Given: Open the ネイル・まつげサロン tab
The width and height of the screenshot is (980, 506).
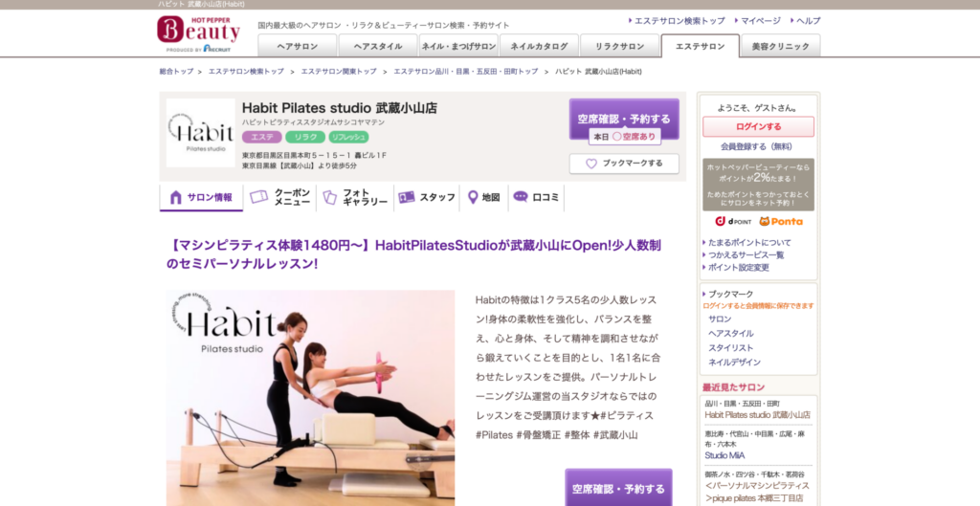Looking at the screenshot, I should [458, 46].
